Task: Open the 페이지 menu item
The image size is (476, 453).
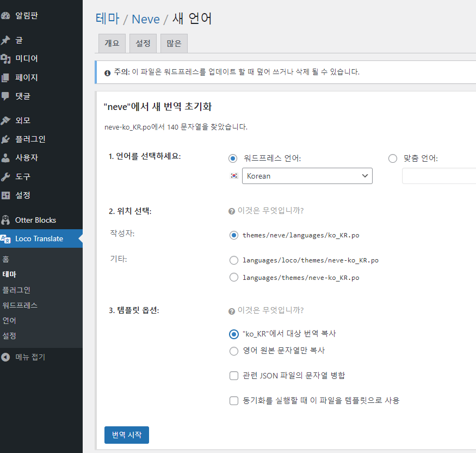Action: pyautogui.click(x=41, y=78)
